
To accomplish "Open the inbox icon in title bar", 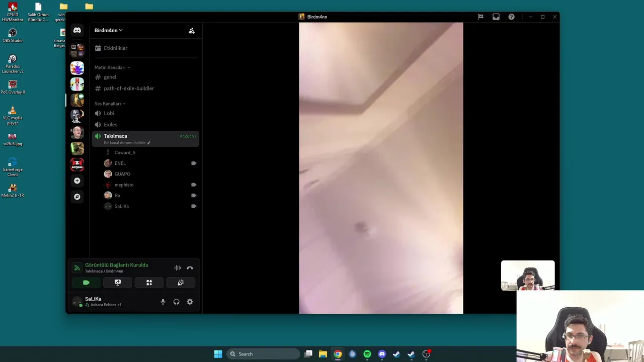I will [x=496, y=17].
